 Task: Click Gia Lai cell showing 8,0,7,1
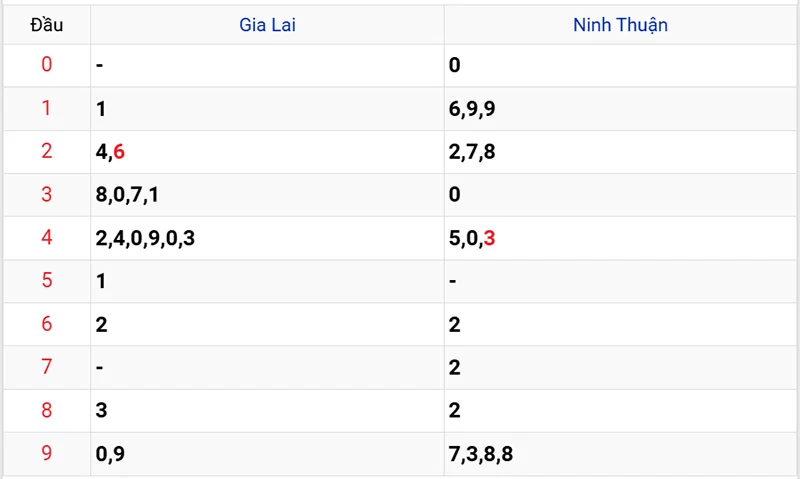tap(125, 195)
